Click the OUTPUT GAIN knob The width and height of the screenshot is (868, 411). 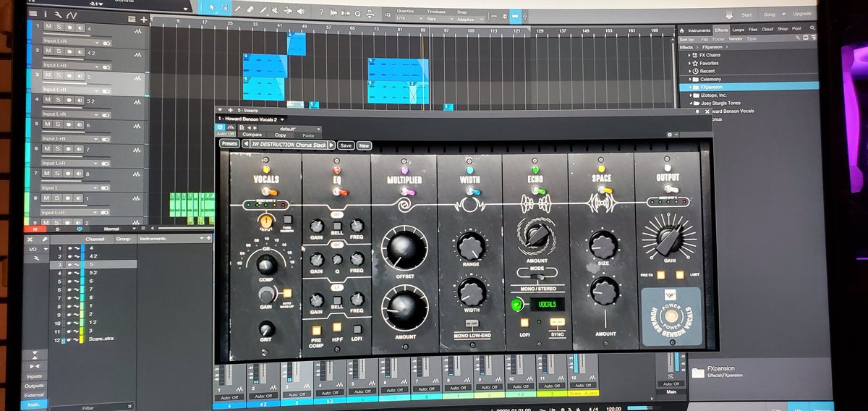tap(669, 240)
